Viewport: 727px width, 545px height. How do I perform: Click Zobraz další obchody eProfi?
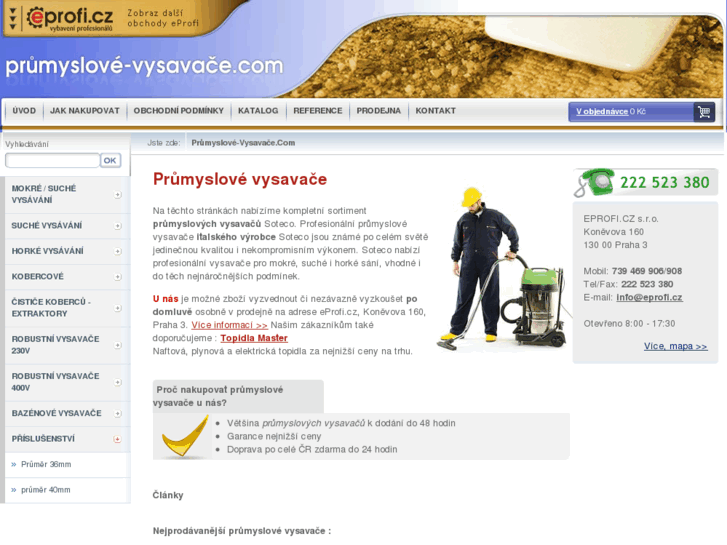[163, 18]
